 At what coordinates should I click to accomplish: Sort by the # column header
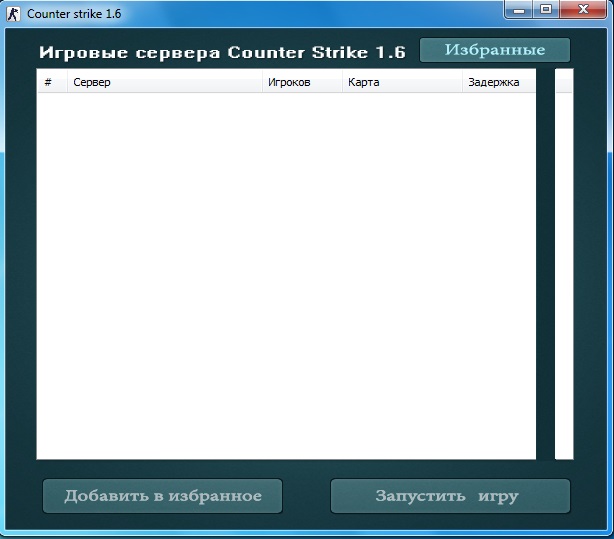click(x=52, y=82)
